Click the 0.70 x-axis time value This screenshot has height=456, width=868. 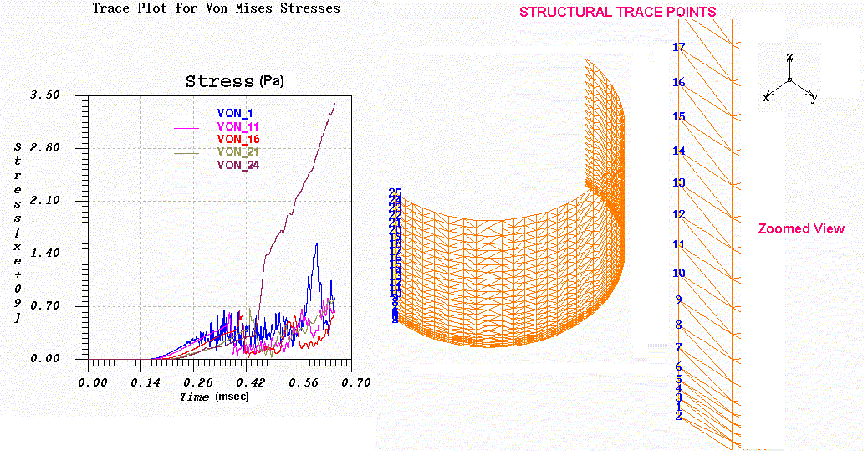[356, 383]
